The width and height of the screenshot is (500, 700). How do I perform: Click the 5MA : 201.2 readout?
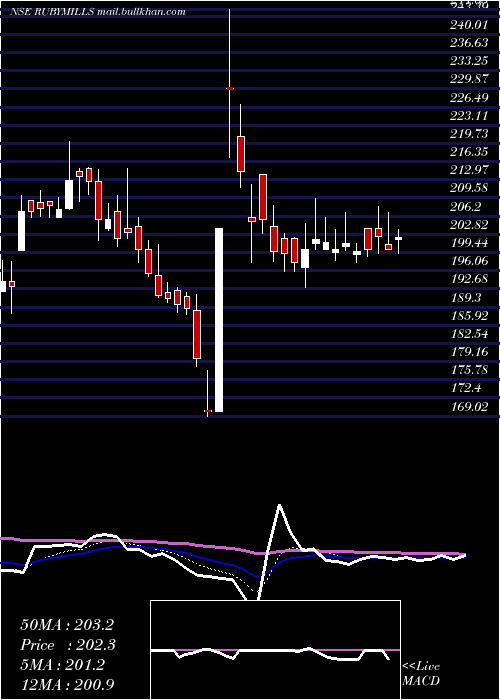62,664
